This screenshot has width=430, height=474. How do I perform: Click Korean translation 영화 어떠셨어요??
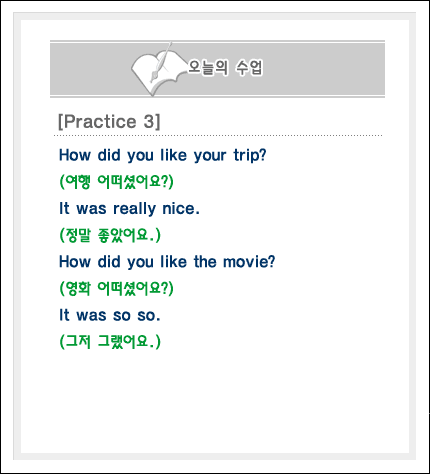coord(116,288)
